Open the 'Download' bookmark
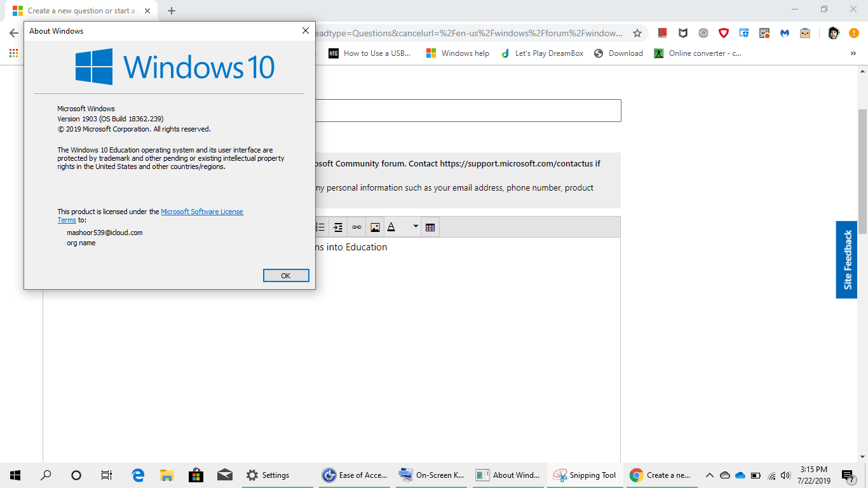 point(618,53)
